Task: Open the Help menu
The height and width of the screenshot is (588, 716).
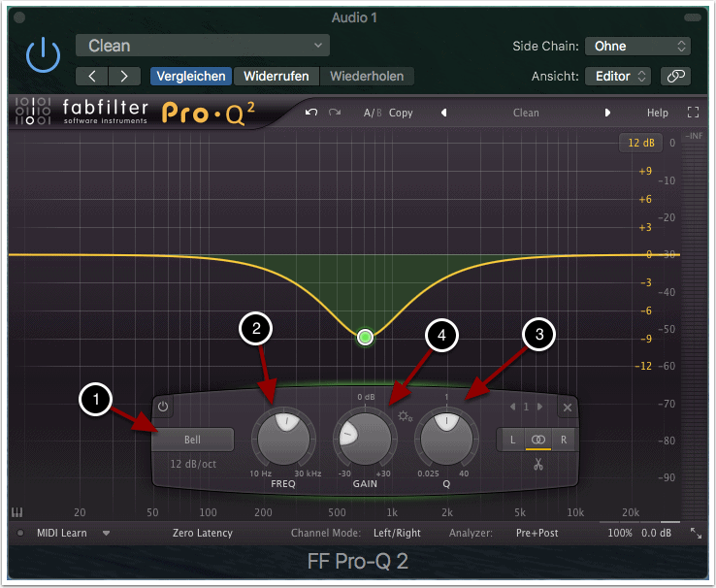Action: (x=657, y=113)
